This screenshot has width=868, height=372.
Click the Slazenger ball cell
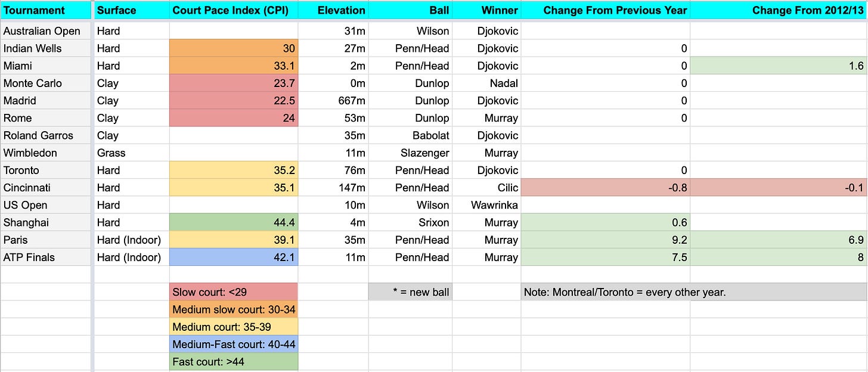410,153
